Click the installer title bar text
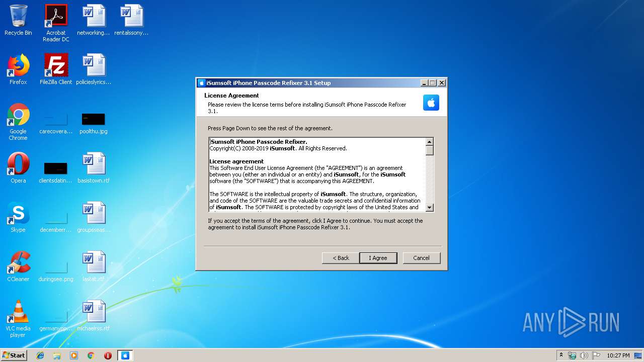Image resolution: width=644 pixels, height=362 pixels. 268,83
